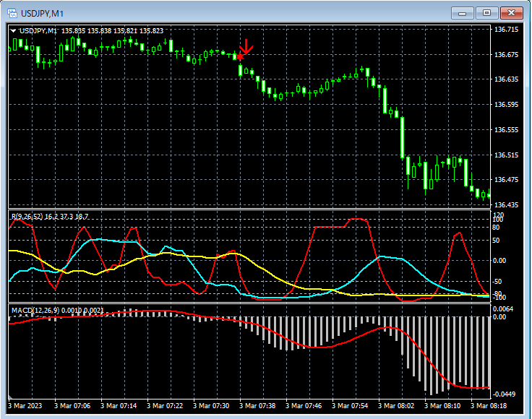Click the -50 level on R indicator scale

click(496, 282)
